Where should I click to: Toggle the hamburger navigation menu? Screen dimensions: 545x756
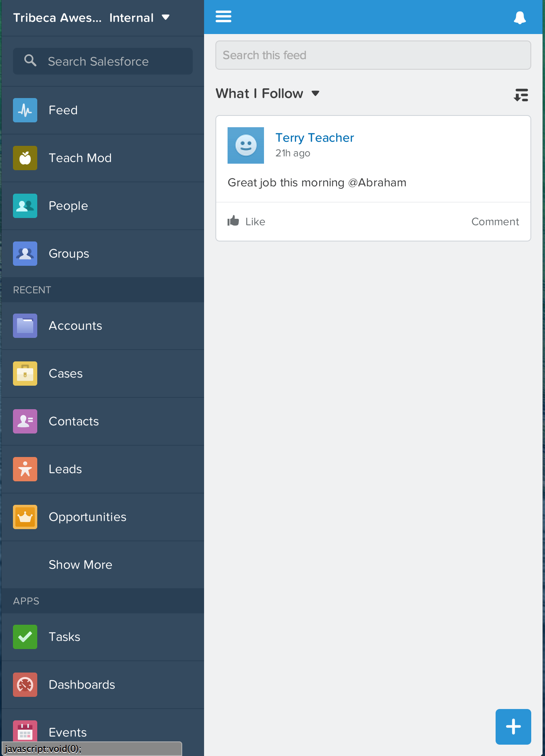224,17
